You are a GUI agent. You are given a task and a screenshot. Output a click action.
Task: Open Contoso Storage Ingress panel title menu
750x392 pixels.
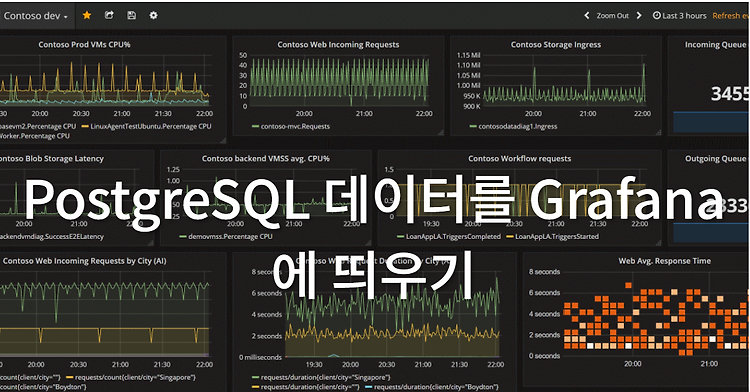click(x=556, y=44)
